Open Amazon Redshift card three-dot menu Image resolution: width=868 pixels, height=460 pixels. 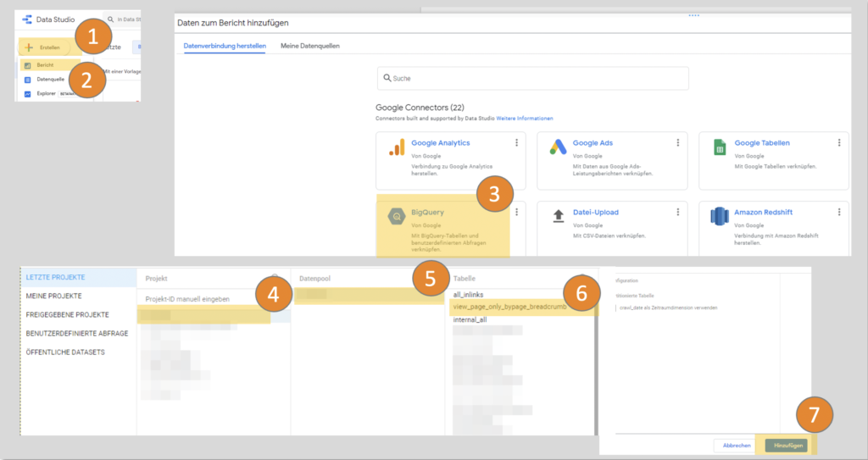pyautogui.click(x=839, y=212)
